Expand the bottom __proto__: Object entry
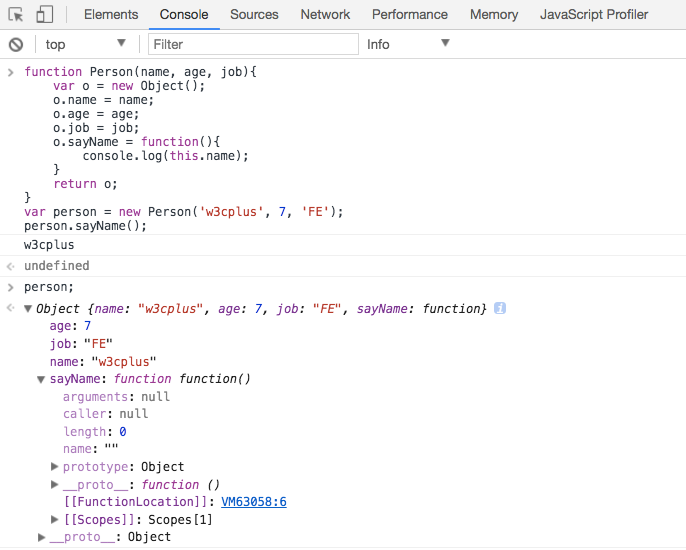Screen dimensions: 686x550 [x=42, y=537]
